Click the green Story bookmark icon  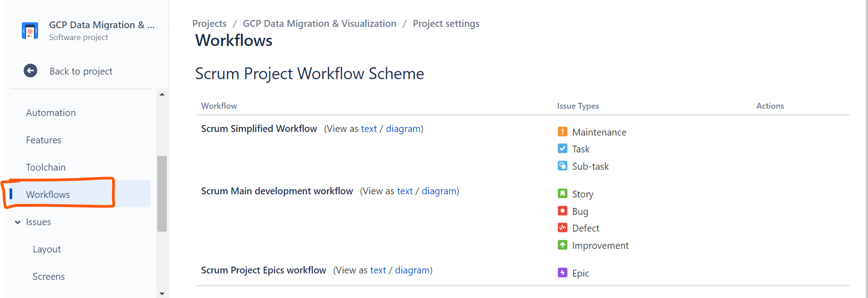(x=563, y=193)
